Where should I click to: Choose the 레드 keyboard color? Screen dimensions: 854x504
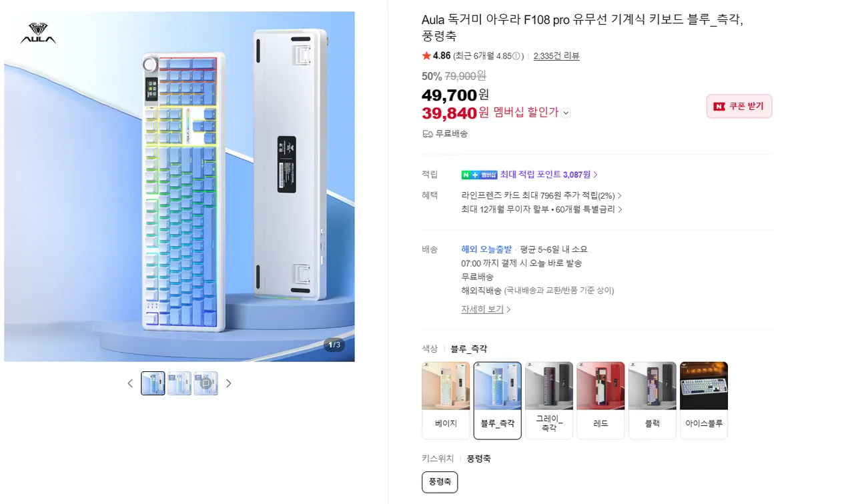coord(600,400)
